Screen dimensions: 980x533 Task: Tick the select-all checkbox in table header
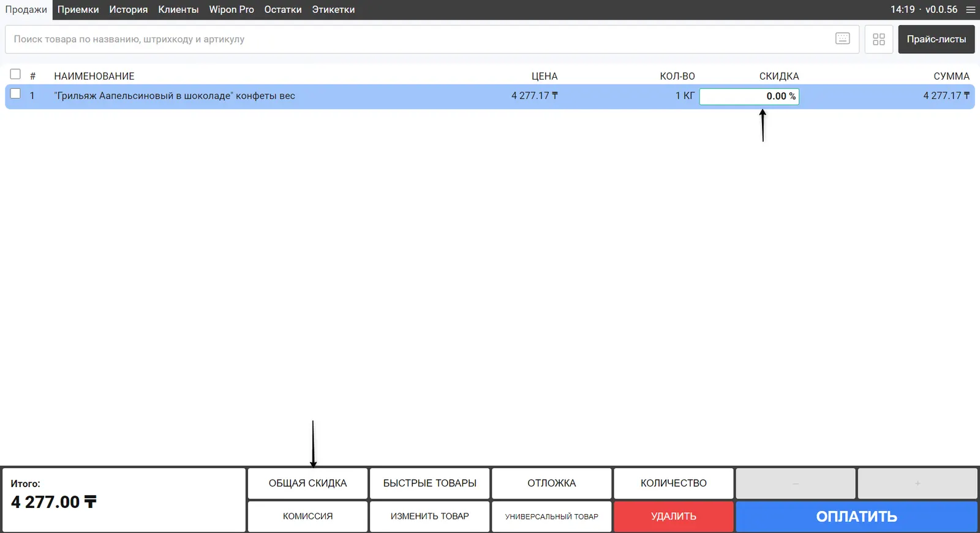click(x=15, y=74)
